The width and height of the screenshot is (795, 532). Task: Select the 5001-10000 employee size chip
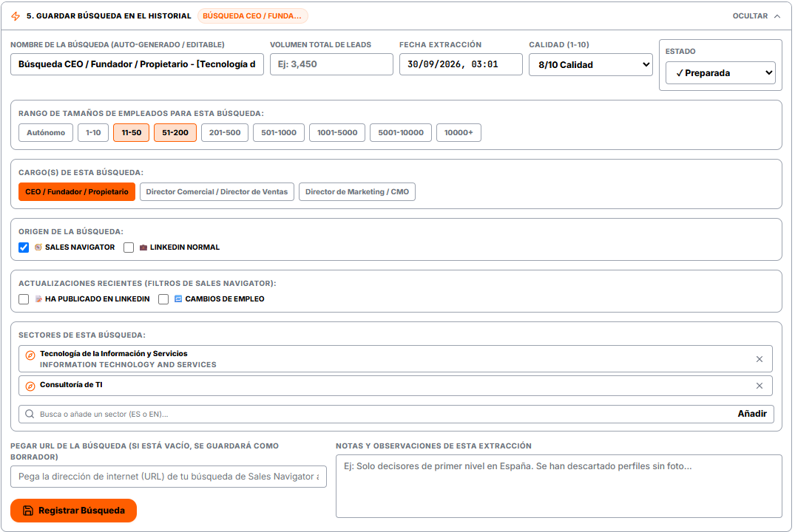tap(401, 133)
